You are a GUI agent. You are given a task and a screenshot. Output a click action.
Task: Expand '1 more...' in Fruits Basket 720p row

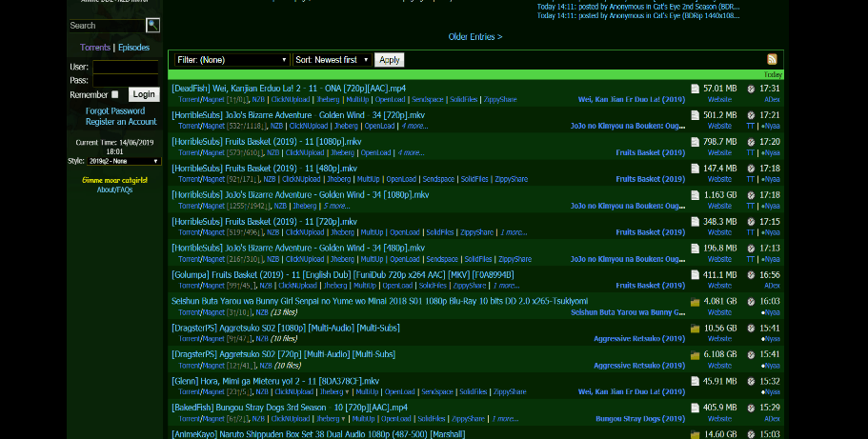pos(514,232)
